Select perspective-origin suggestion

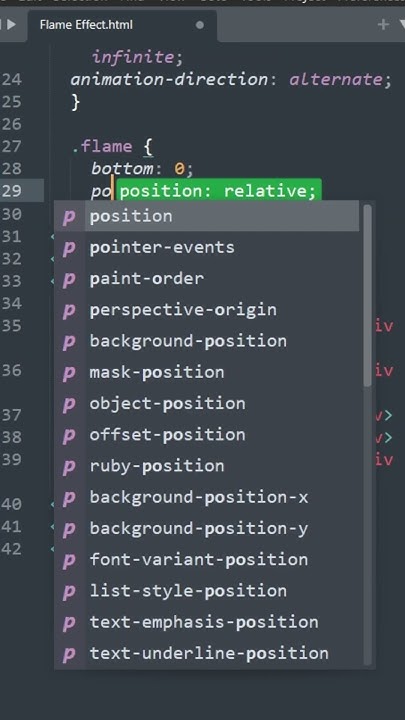pos(207,310)
